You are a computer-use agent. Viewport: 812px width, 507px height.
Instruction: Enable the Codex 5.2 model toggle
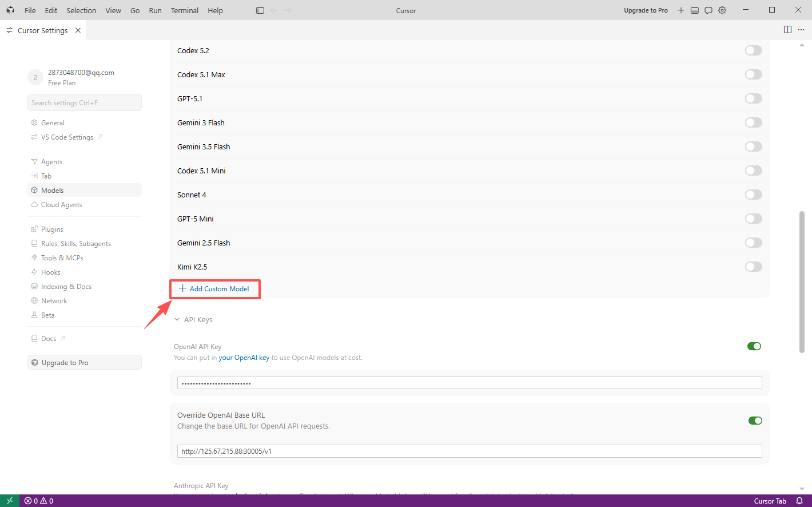[754, 50]
